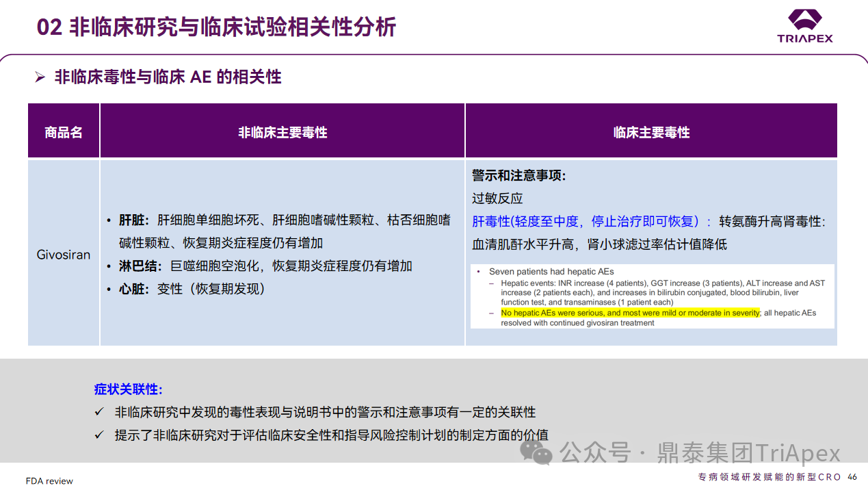This screenshot has height=488, width=868.
Task: Click the TriApex logo in the corner
Action: [x=804, y=25]
